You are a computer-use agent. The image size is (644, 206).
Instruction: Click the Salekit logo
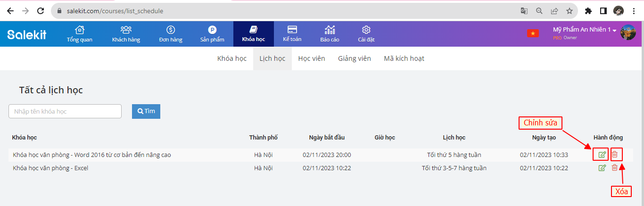27,34
